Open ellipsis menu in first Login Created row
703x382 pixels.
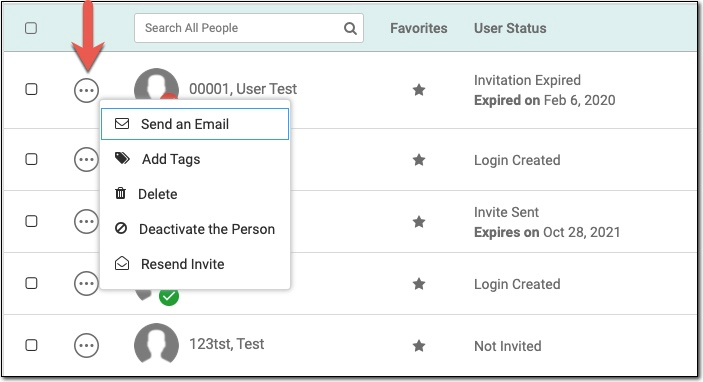86,160
